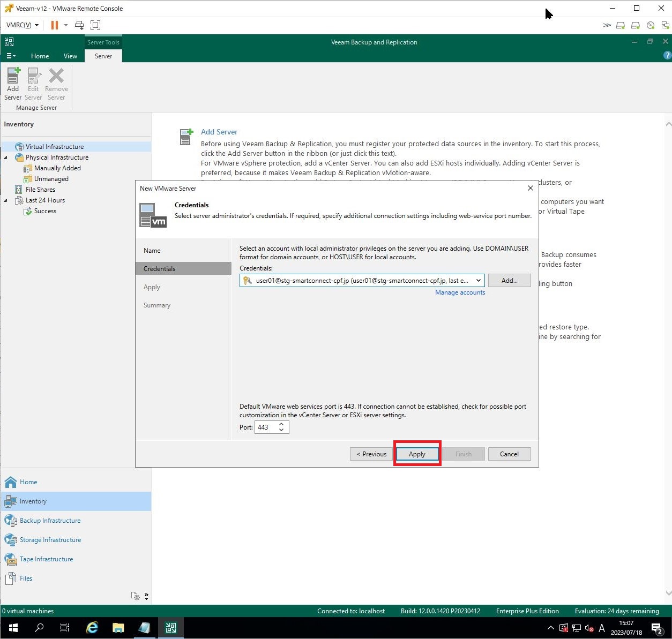Open the Veeam main menu hamburger dropdown
The width and height of the screenshot is (672, 639).
(x=11, y=56)
